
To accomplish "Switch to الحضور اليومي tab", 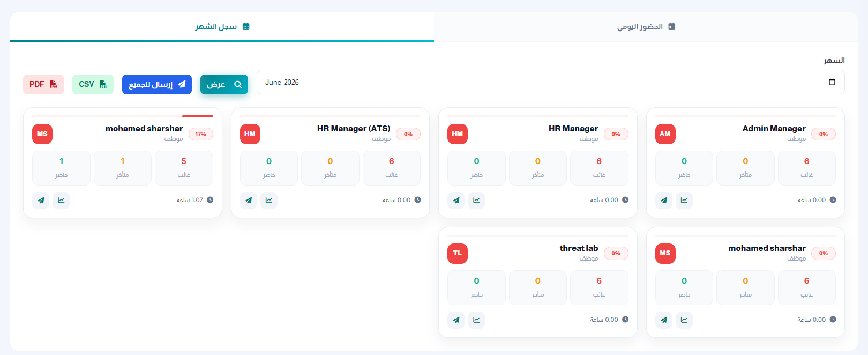I will pos(646,27).
